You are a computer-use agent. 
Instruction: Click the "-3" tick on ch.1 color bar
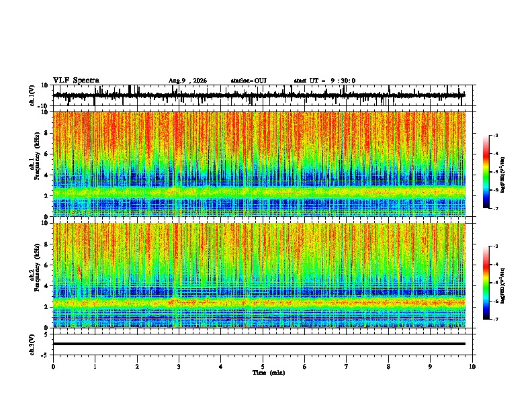[495, 136]
